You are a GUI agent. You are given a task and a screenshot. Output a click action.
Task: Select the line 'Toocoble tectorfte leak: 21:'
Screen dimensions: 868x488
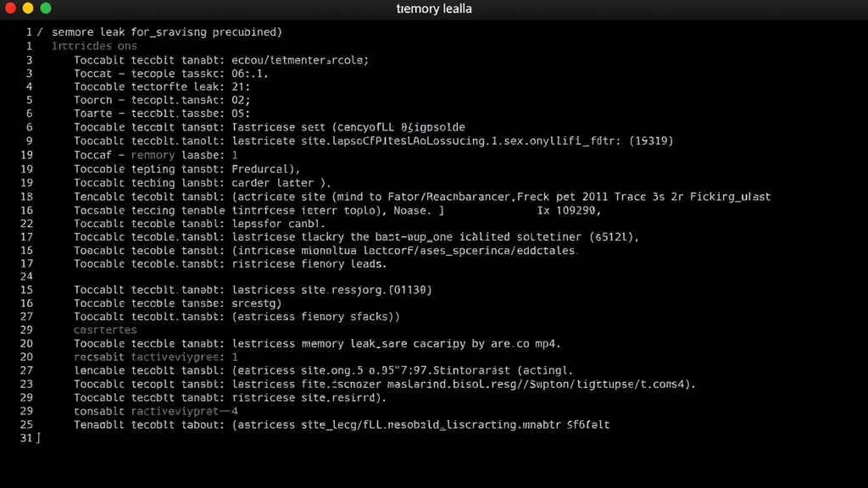pos(162,87)
